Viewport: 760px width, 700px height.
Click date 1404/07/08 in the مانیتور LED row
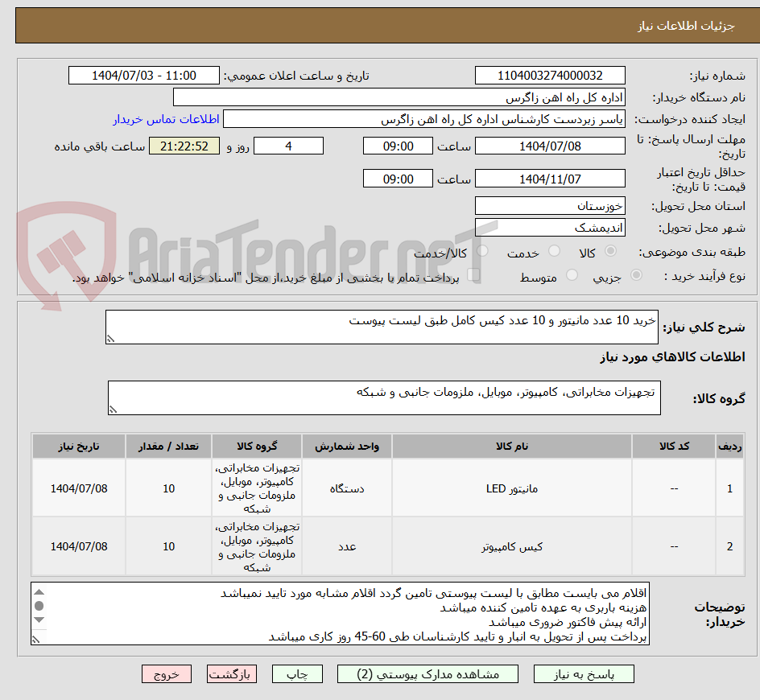[x=79, y=488]
